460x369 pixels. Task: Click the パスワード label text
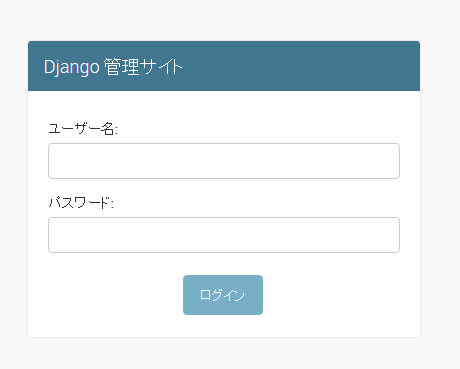pos(81,203)
